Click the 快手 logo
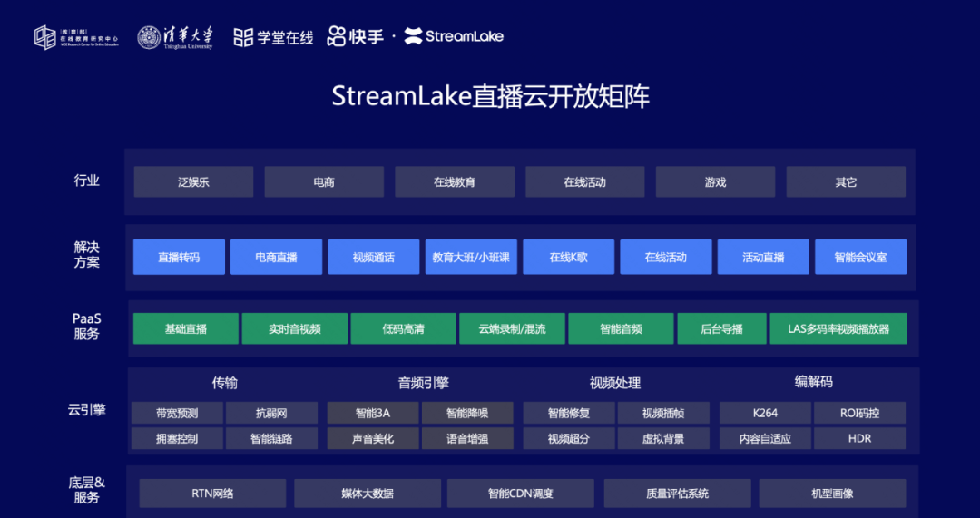 pos(355,36)
